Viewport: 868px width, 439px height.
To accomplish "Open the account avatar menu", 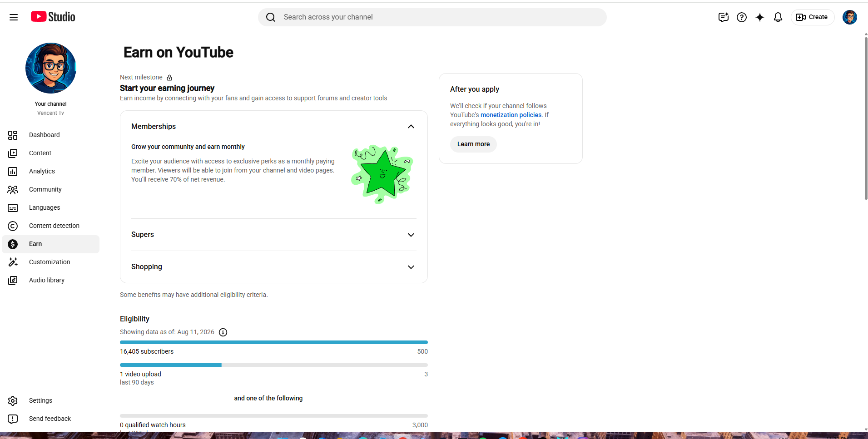I will pyautogui.click(x=850, y=17).
